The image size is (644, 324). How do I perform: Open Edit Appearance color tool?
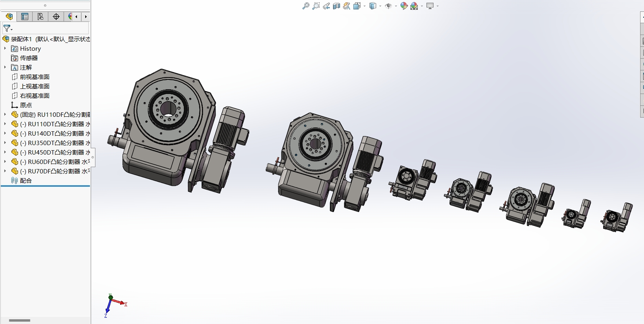(404, 6)
